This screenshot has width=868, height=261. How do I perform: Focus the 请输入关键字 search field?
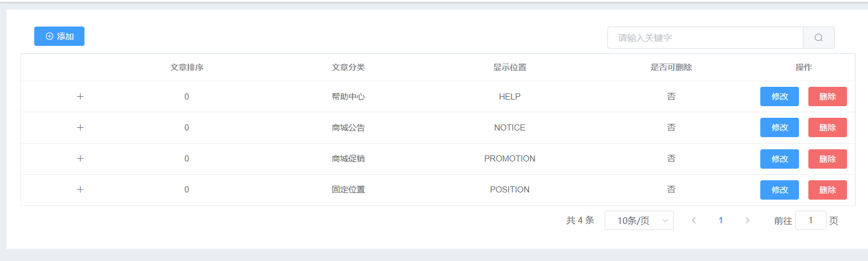tap(705, 38)
